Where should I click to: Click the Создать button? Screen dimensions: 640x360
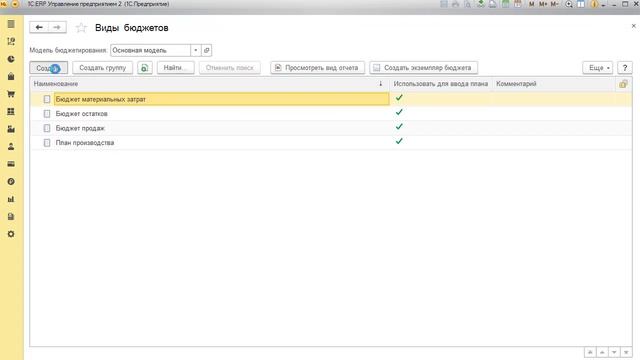click(x=49, y=68)
